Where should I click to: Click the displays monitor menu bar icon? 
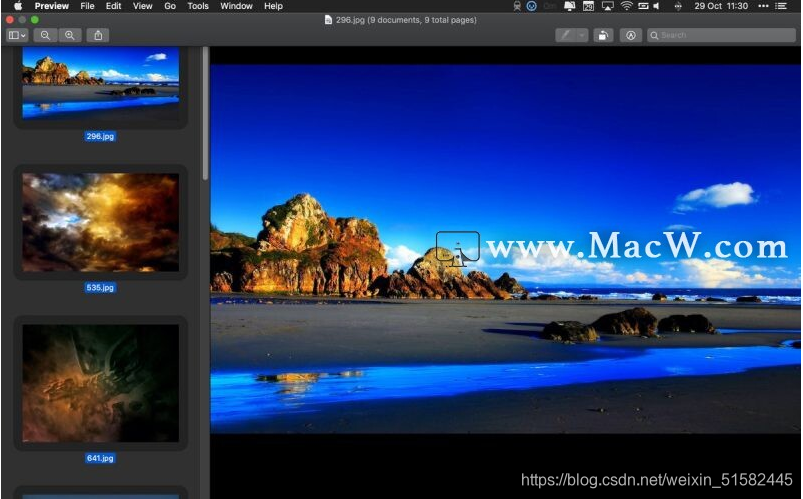[569, 6]
